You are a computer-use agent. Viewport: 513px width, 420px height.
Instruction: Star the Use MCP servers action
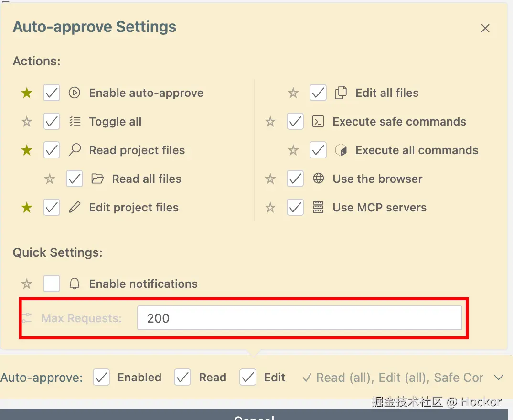click(270, 208)
